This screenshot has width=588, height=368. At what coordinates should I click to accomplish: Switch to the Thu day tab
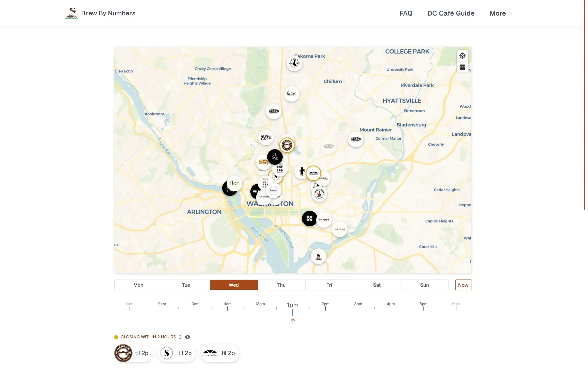point(281,285)
